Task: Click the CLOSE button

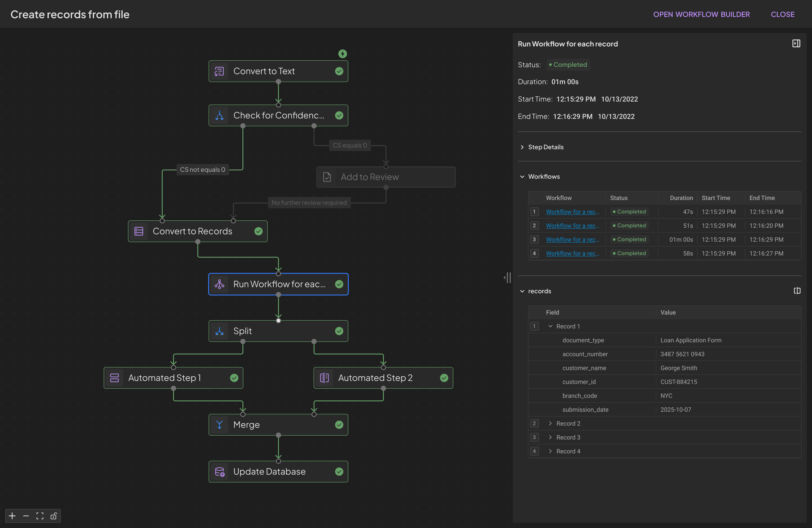Action: 783,14
